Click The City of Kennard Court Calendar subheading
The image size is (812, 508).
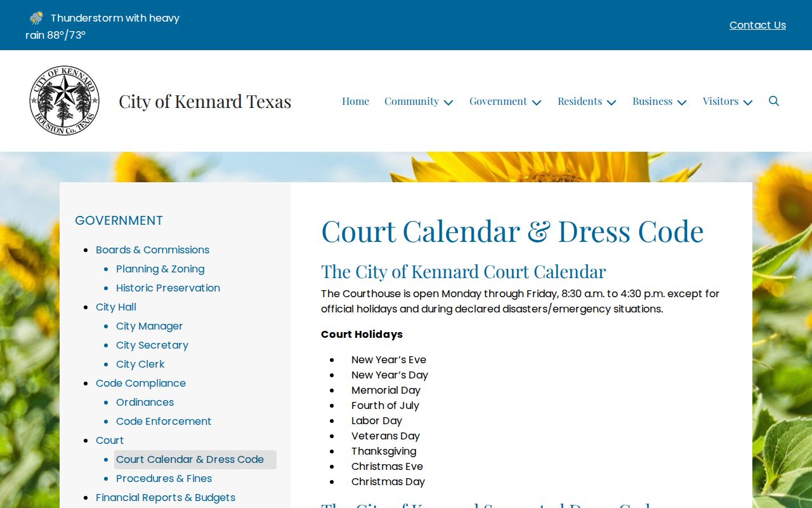[x=463, y=271]
